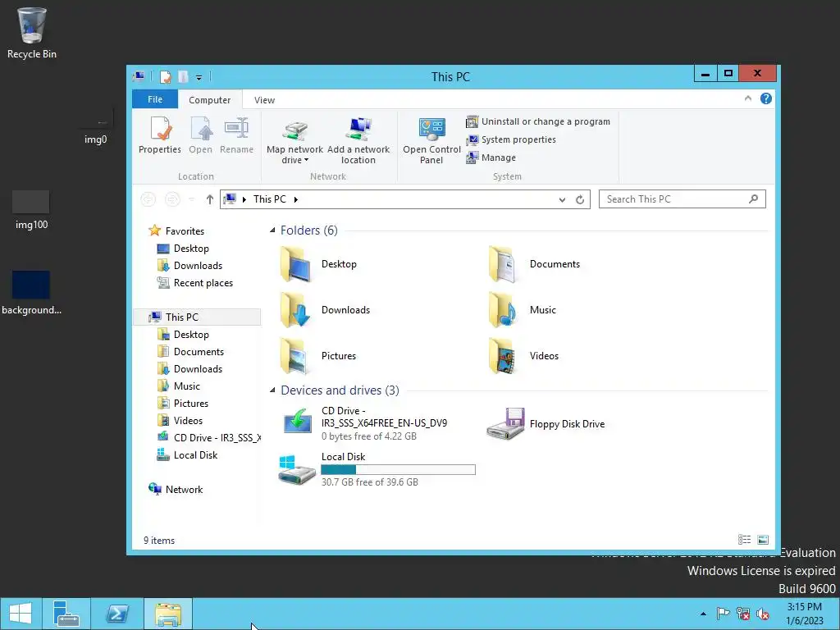Open Server Manager from taskbar
Screen dimensions: 840x630
pos(66,614)
